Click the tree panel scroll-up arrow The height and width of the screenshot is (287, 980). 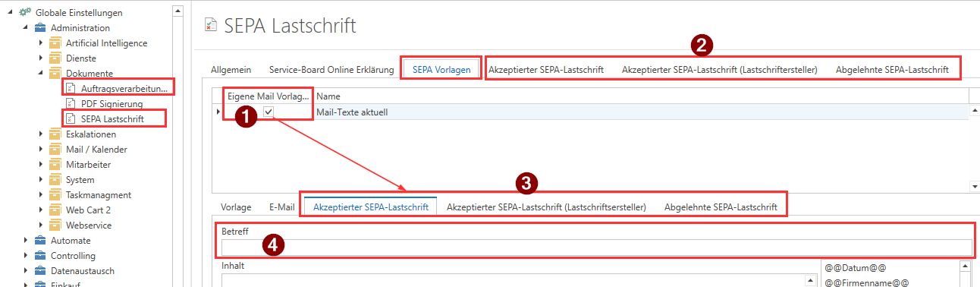click(177, 11)
